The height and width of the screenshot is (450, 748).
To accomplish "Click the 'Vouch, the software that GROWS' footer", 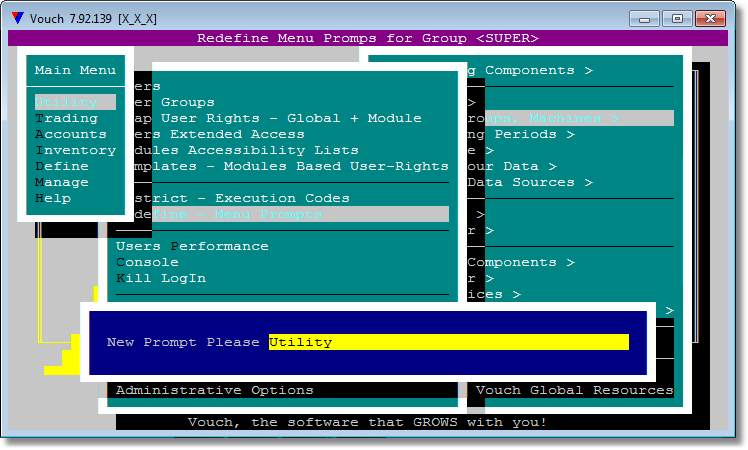I will 368,422.
